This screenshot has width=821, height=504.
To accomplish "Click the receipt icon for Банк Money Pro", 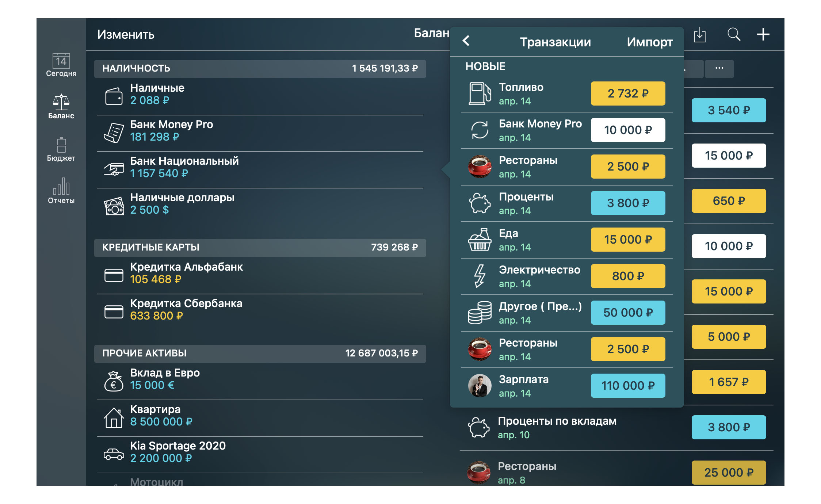I will coord(114,132).
